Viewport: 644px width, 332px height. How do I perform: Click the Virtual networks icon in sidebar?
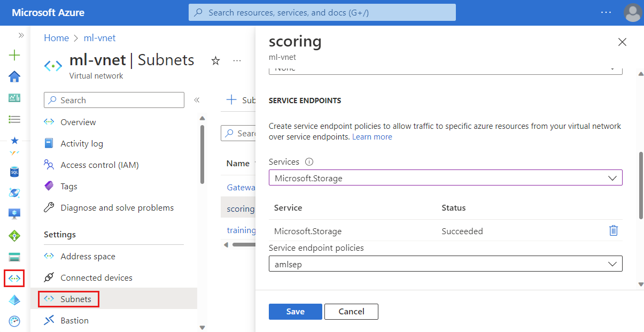tap(14, 279)
